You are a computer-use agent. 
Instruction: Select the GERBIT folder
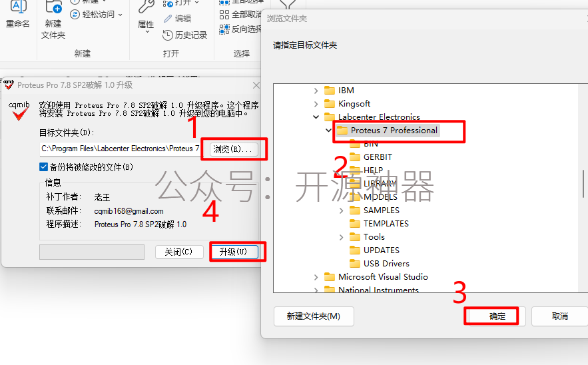(x=378, y=157)
